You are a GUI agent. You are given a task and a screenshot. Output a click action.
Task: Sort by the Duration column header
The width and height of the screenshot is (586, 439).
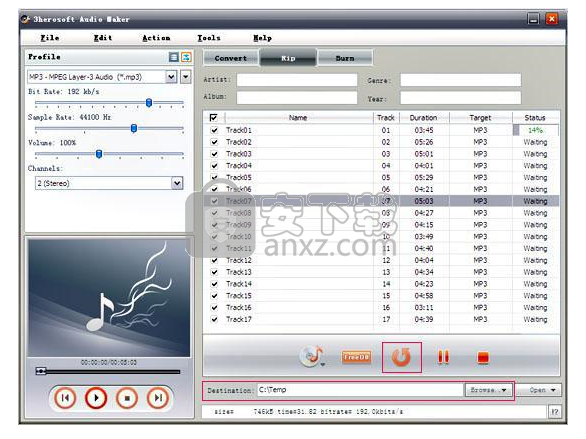(423, 118)
